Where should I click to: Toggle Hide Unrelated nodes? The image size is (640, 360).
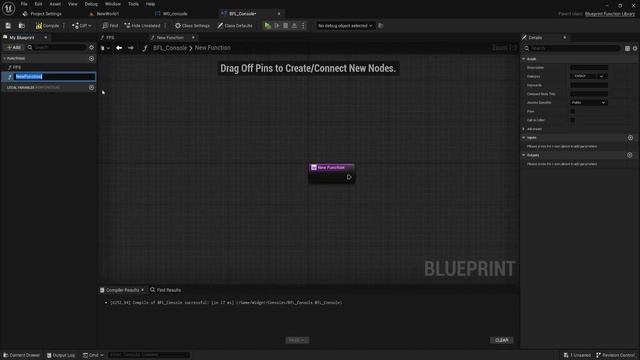click(x=142, y=26)
